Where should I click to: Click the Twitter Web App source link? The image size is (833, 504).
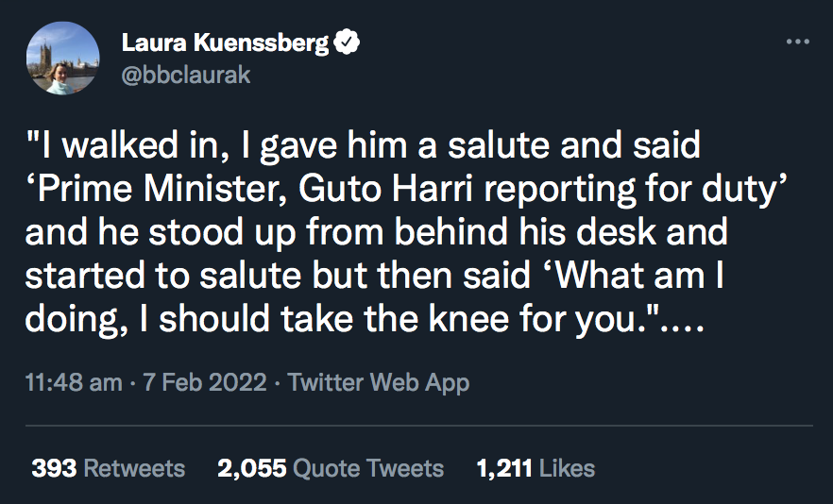click(x=378, y=383)
